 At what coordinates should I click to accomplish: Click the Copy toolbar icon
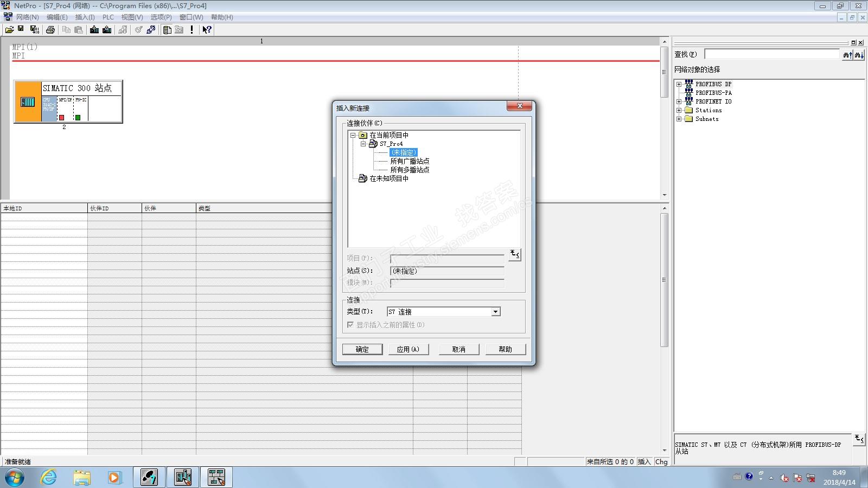[66, 30]
